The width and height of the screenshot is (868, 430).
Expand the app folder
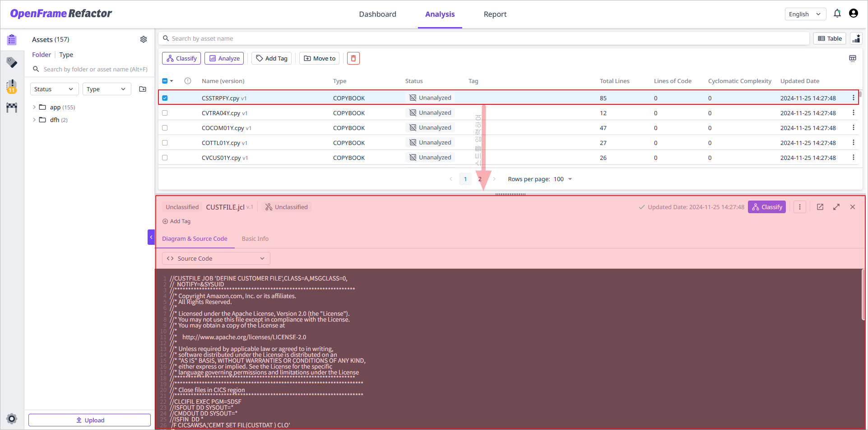tap(34, 107)
